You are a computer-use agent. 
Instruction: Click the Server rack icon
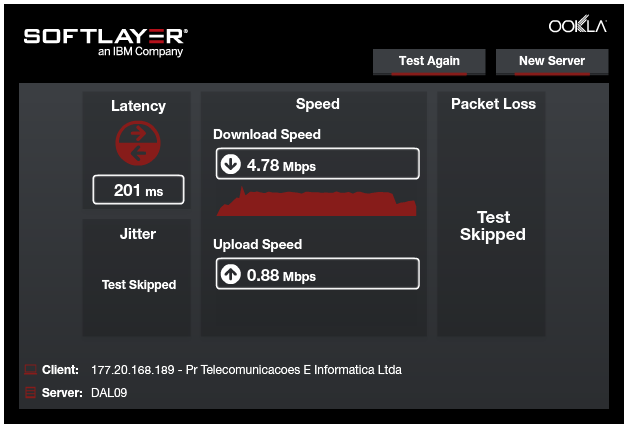coord(29,393)
